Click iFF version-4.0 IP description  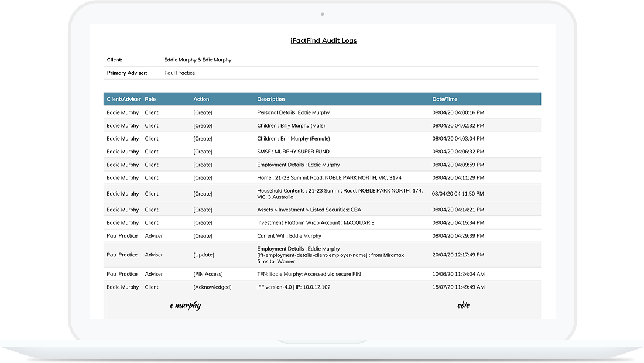tap(294, 287)
